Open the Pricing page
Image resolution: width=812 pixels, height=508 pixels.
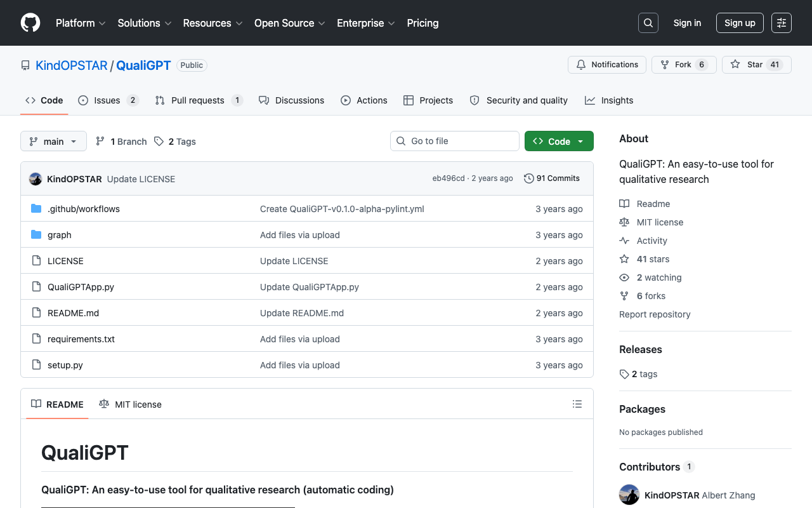422,23
